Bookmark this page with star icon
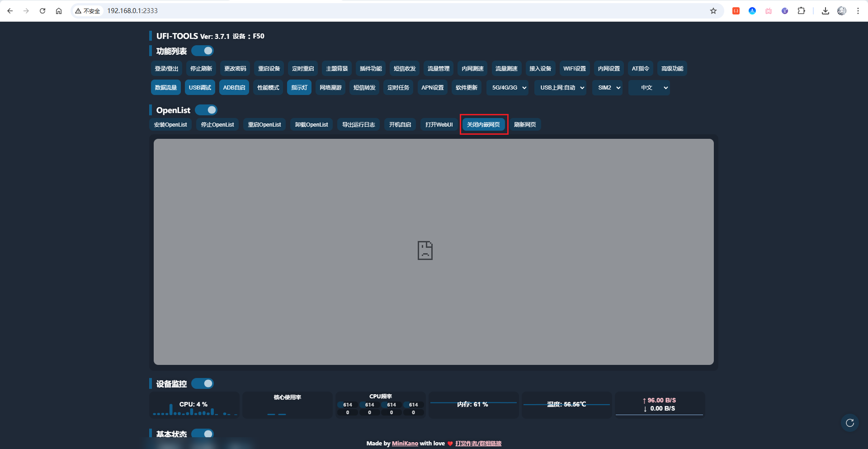 713,11
